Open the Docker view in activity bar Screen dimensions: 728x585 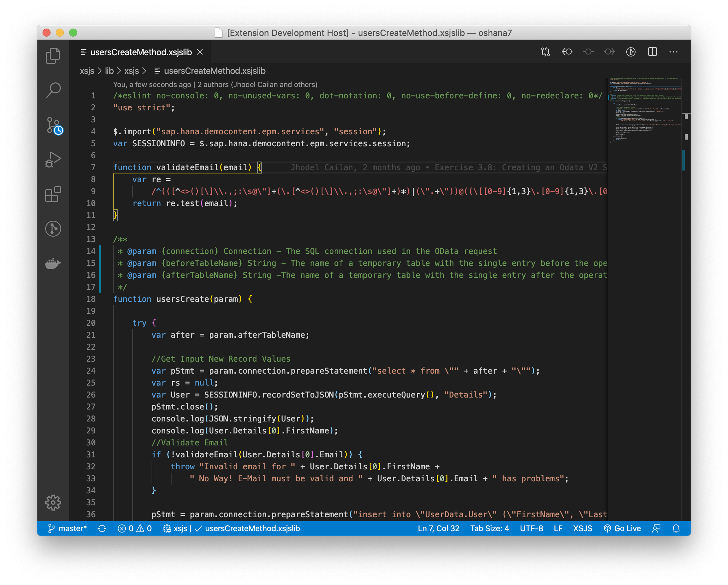53,263
